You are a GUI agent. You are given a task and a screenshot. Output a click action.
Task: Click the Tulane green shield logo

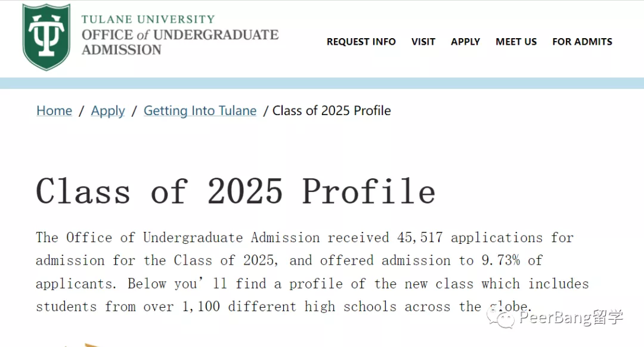point(46,37)
